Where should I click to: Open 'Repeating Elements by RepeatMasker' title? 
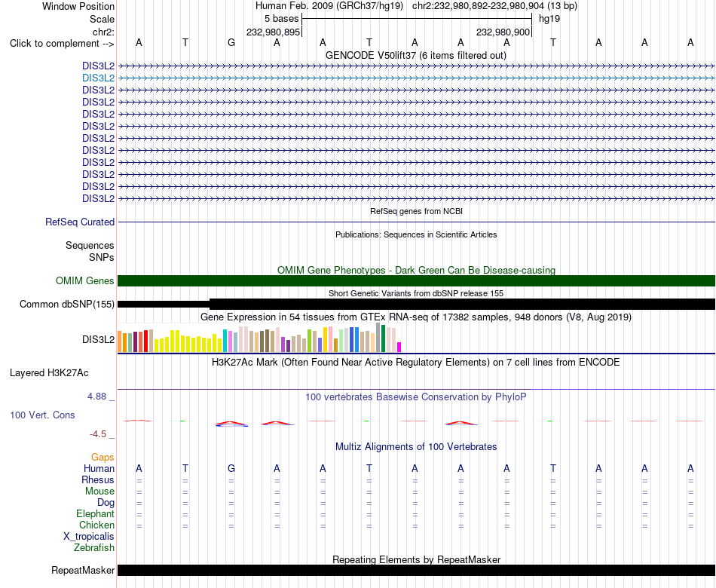tap(416, 559)
